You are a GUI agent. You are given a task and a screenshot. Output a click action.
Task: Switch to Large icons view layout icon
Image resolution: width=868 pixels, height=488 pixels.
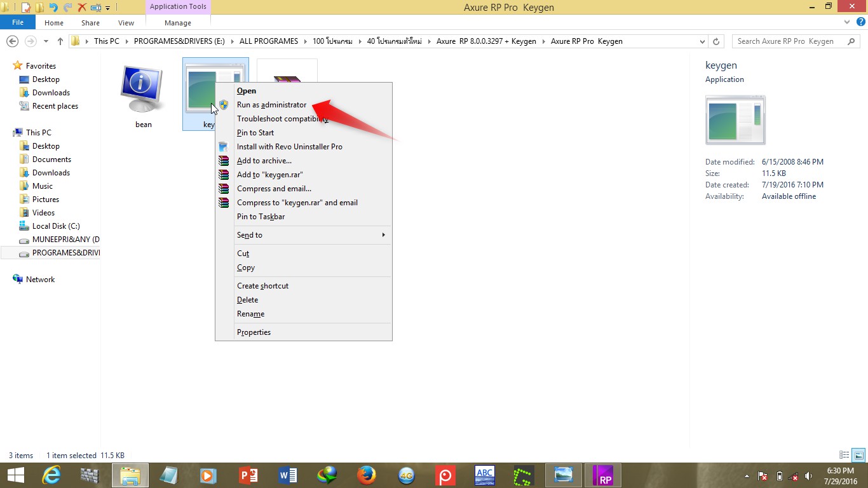858,455
